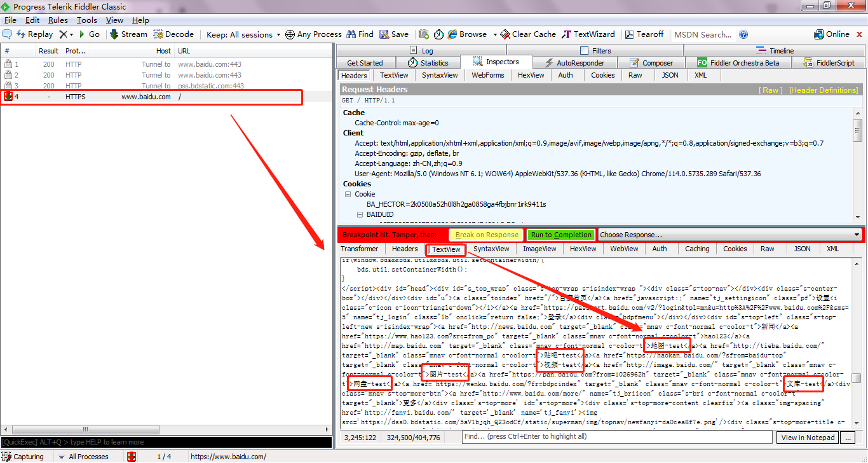Click the Capturing status bar icon
Viewport: 868px width, 463px height.
pos(6,457)
